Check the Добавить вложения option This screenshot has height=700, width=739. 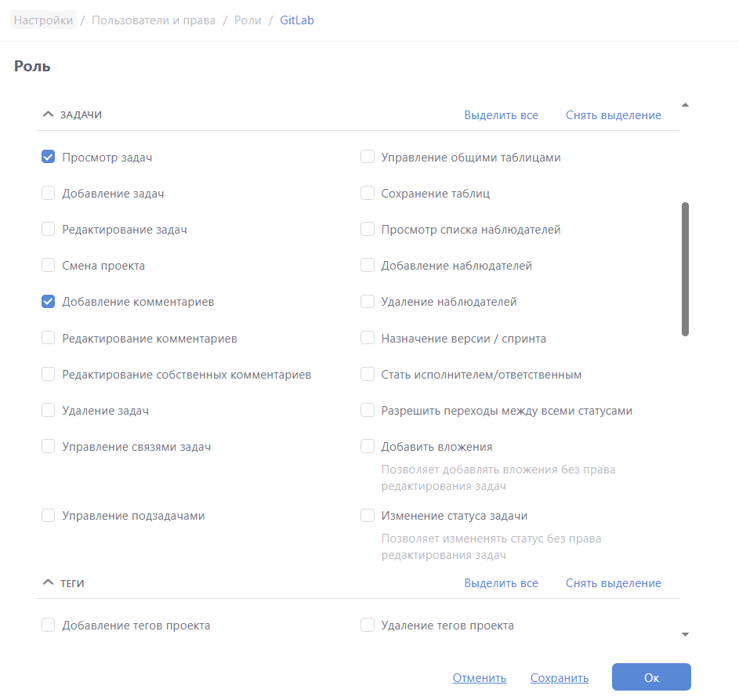(368, 447)
